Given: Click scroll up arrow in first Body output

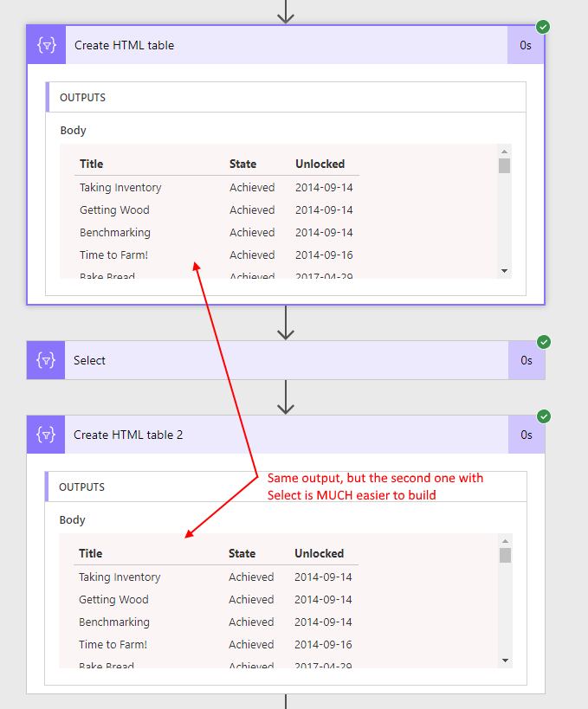Looking at the screenshot, I should click(x=505, y=151).
